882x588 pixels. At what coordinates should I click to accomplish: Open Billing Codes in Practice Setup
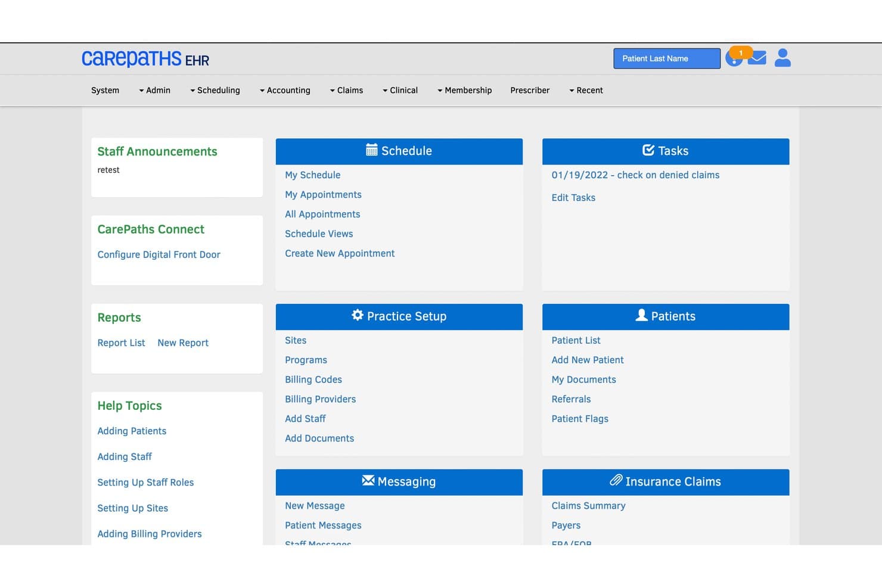pyautogui.click(x=313, y=379)
